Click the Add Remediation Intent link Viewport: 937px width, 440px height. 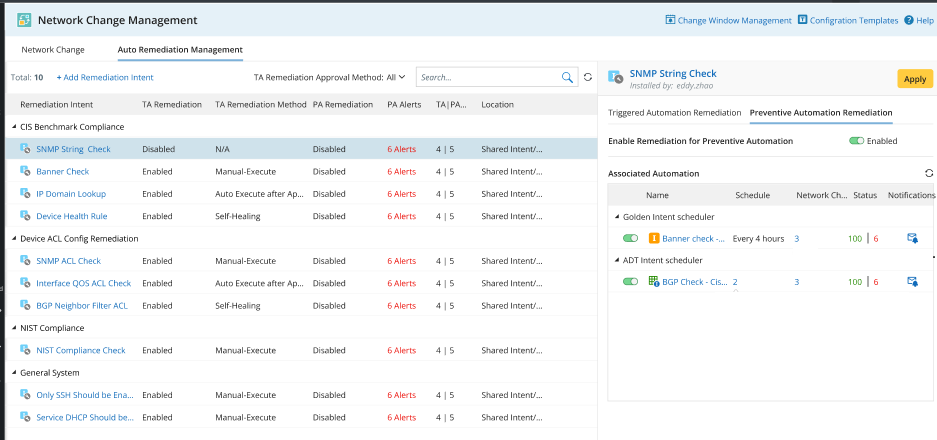click(105, 77)
